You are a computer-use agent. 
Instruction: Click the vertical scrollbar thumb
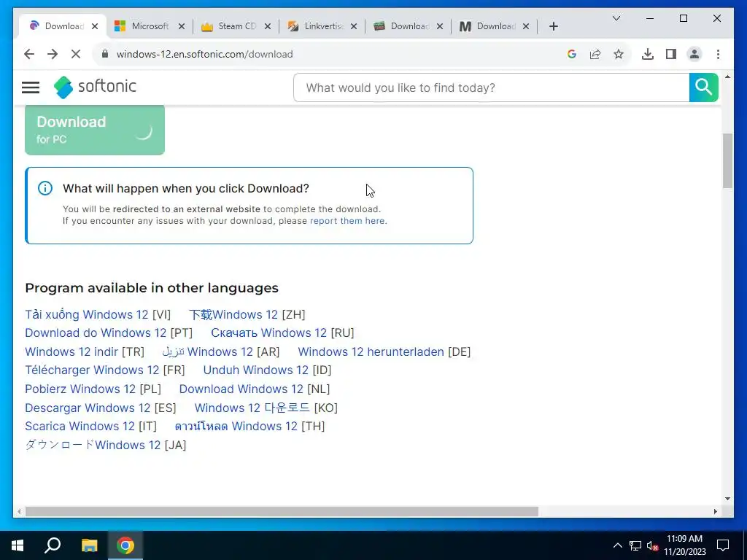pyautogui.click(x=727, y=161)
